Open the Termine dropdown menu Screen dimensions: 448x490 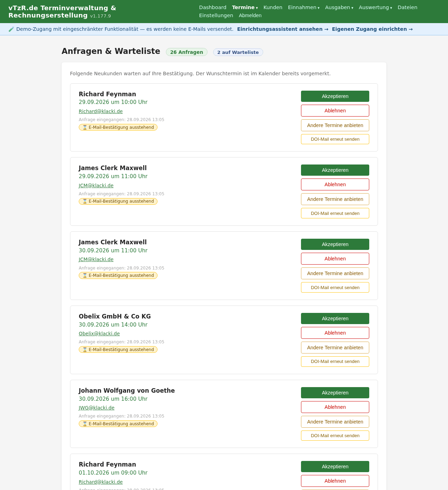(x=245, y=7)
